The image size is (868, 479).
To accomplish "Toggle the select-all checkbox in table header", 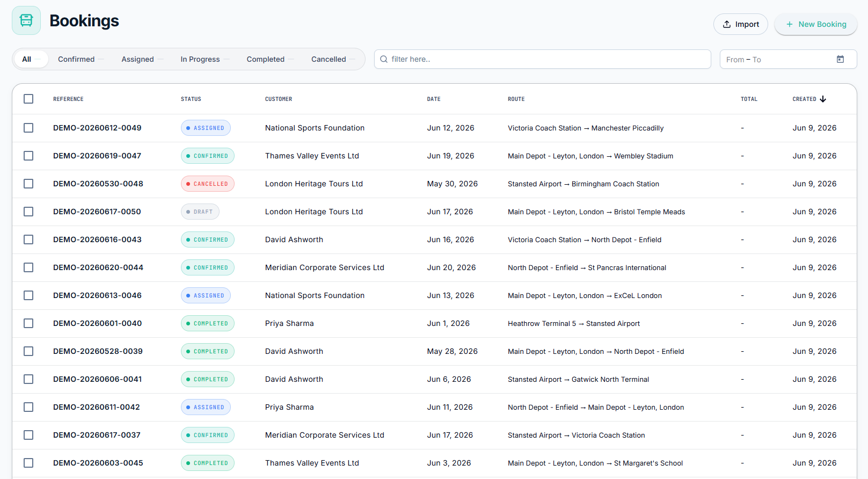I will (x=28, y=99).
